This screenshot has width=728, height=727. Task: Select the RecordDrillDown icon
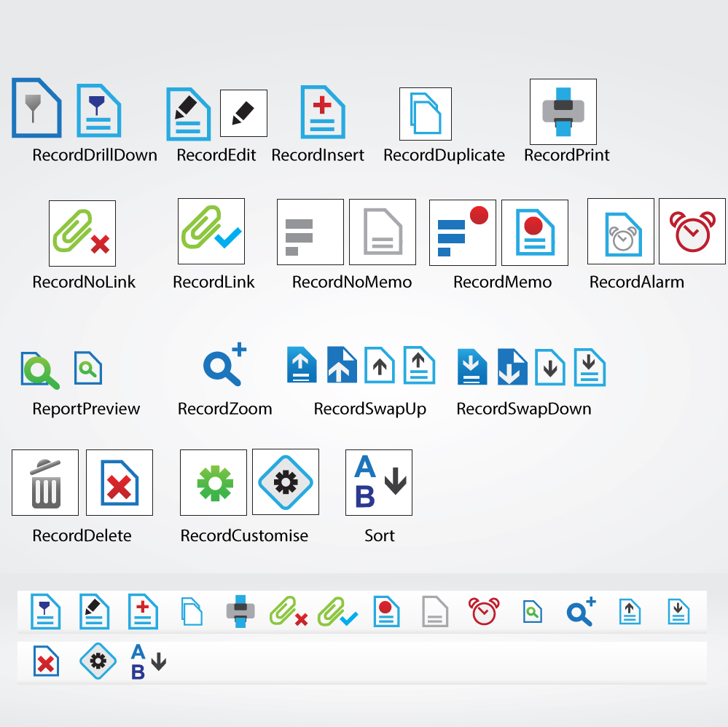pos(36,108)
